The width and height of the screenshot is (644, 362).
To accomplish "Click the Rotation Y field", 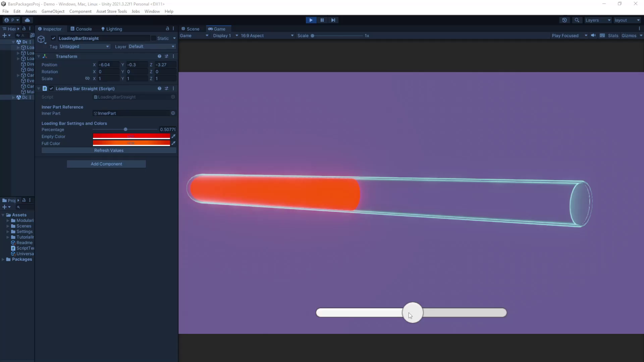I will (137, 72).
